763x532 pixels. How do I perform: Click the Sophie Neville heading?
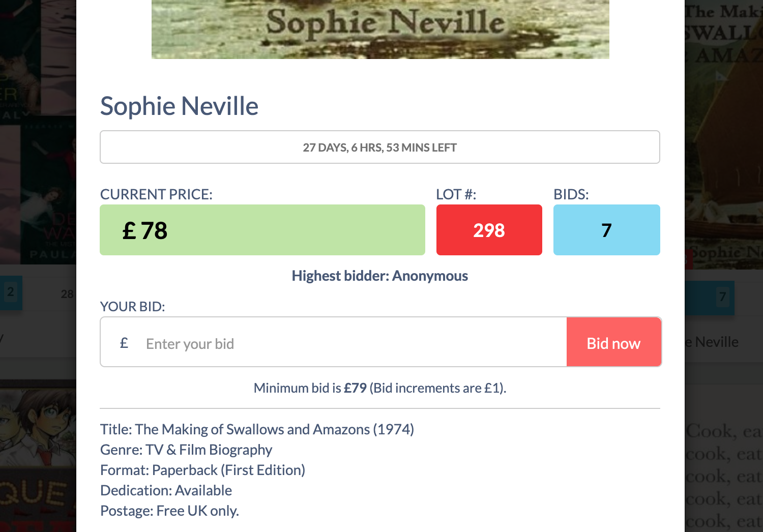tap(179, 106)
